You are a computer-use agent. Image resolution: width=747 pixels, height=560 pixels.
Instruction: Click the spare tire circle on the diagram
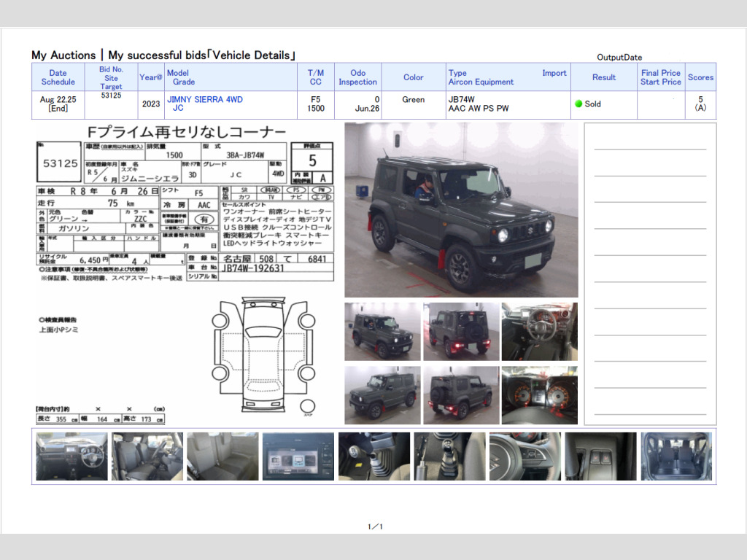pos(308,407)
